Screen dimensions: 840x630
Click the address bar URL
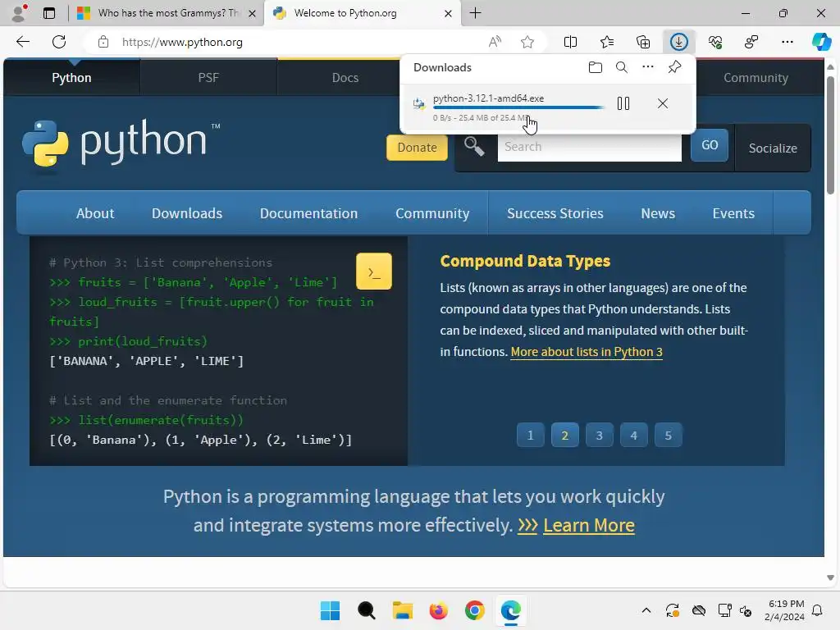pyautogui.click(x=182, y=42)
